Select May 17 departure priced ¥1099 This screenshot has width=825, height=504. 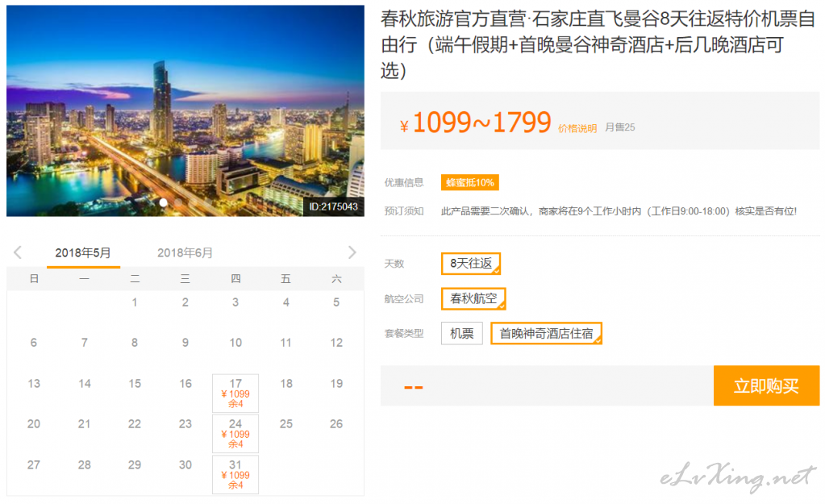(x=235, y=394)
